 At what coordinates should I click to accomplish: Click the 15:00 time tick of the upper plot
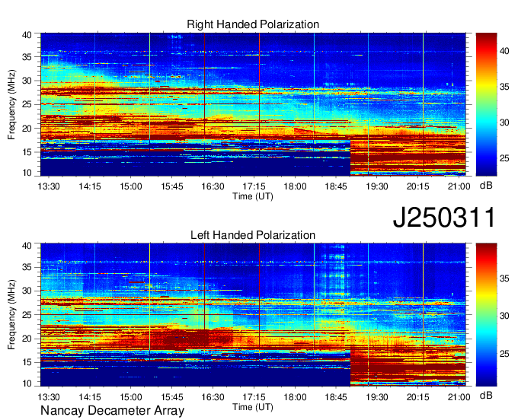point(131,186)
